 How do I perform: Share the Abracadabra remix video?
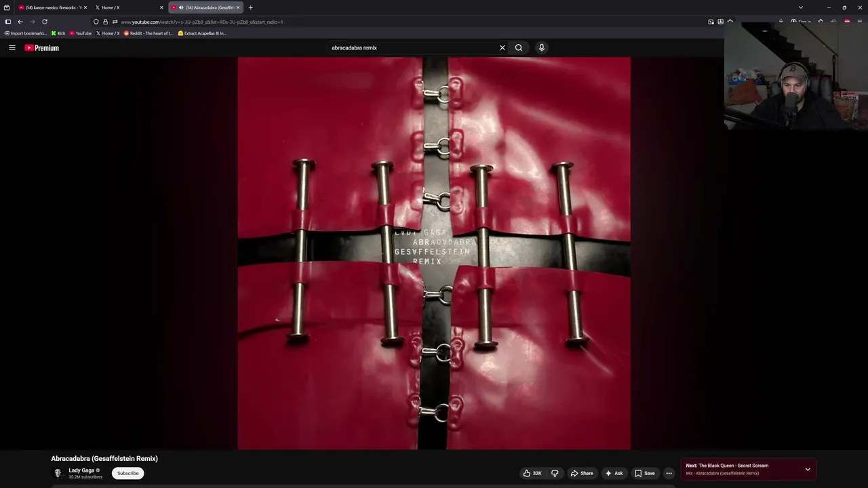(582, 473)
